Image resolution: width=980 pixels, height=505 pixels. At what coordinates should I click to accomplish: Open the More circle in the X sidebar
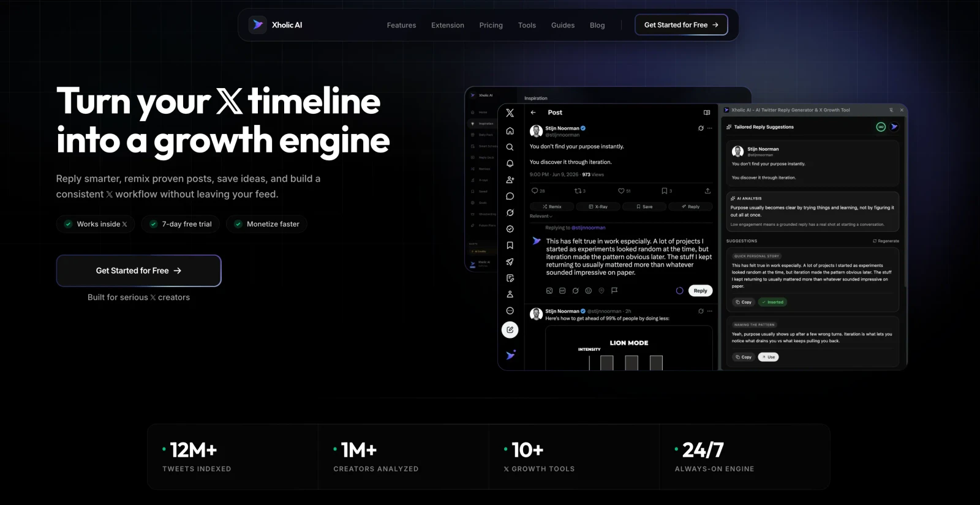(510, 311)
